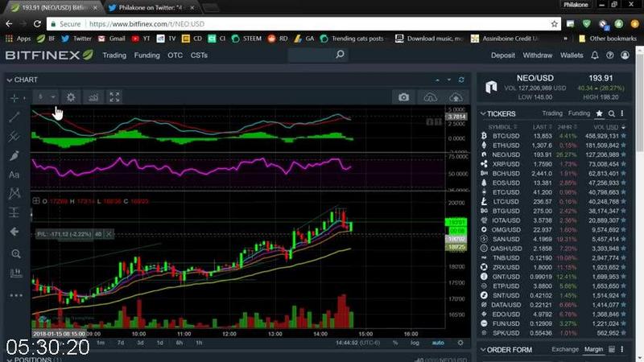Save chart layout with cloud upload icon
The image size is (644, 362).
pyautogui.click(x=456, y=97)
